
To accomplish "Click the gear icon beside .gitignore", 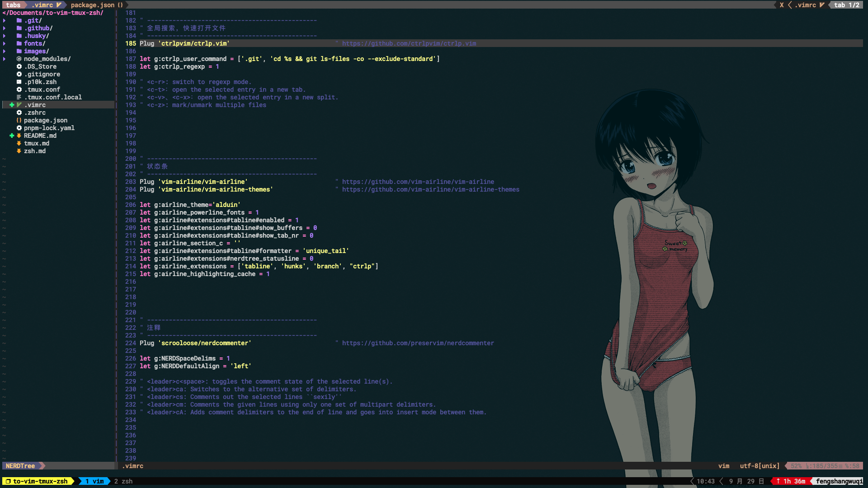I will 19,74.
